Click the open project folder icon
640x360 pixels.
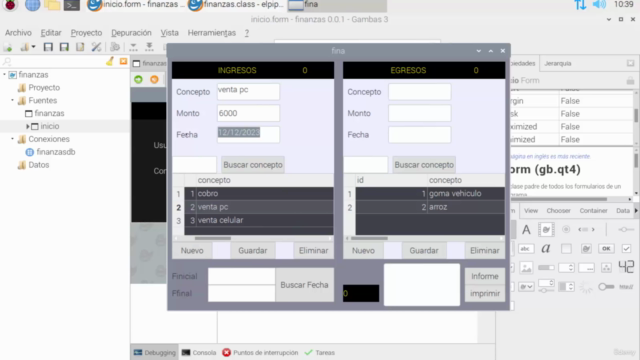24,47
